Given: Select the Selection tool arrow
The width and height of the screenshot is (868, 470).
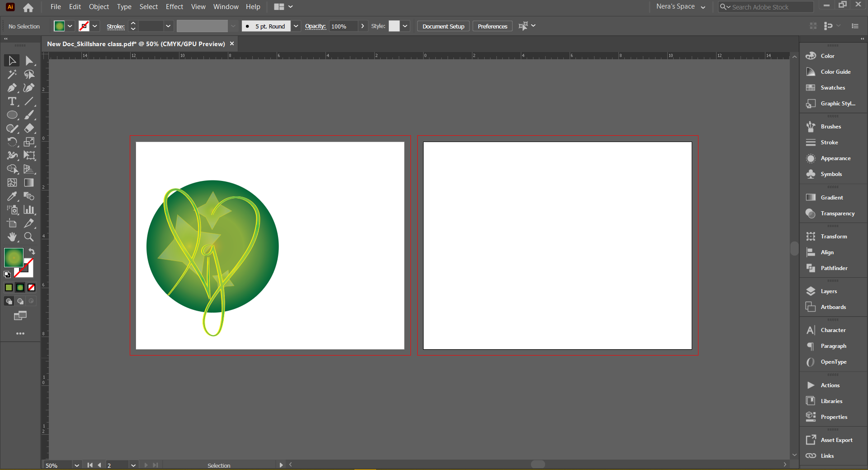Looking at the screenshot, I should tap(12, 61).
